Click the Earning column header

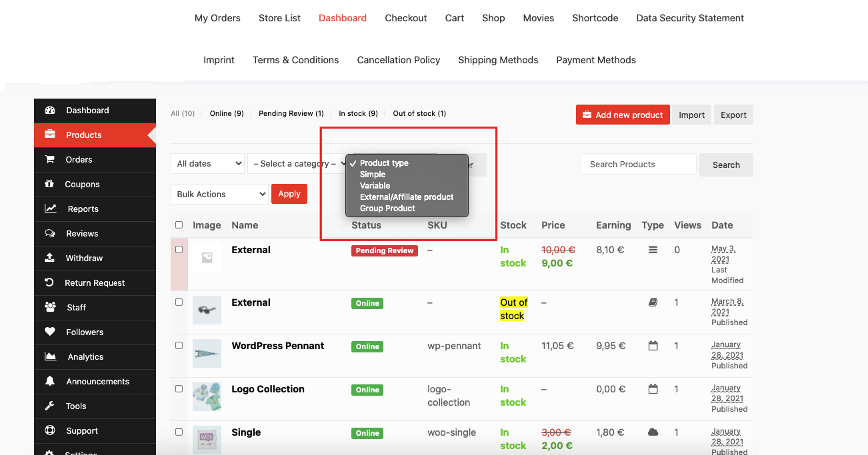click(613, 225)
